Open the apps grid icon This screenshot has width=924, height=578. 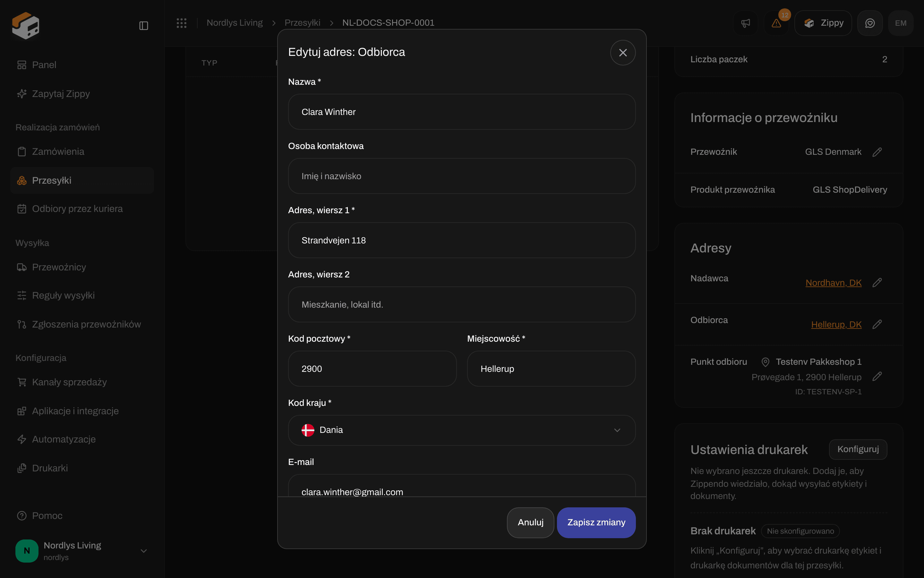click(x=181, y=23)
